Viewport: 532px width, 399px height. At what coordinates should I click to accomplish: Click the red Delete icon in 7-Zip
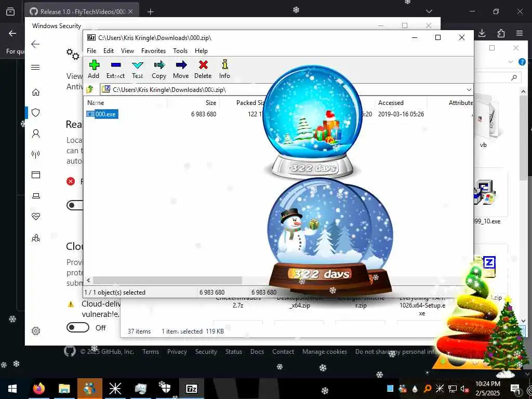click(x=203, y=64)
